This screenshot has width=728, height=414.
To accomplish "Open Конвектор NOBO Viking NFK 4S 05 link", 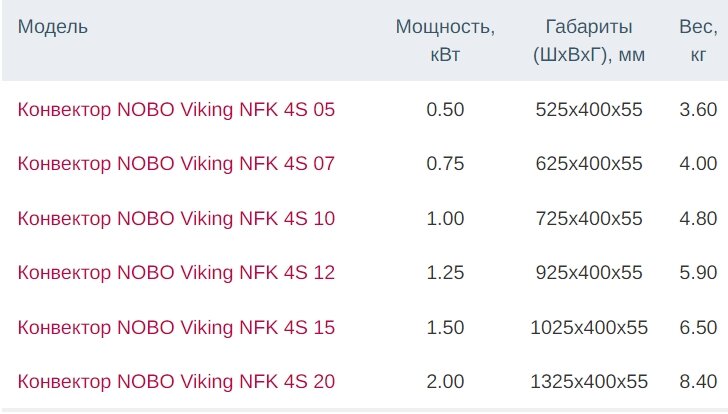I will pos(176,109).
